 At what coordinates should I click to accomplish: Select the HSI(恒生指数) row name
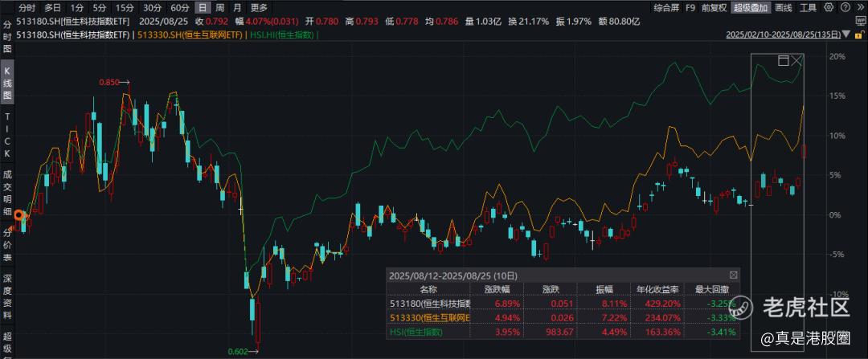coord(416,332)
